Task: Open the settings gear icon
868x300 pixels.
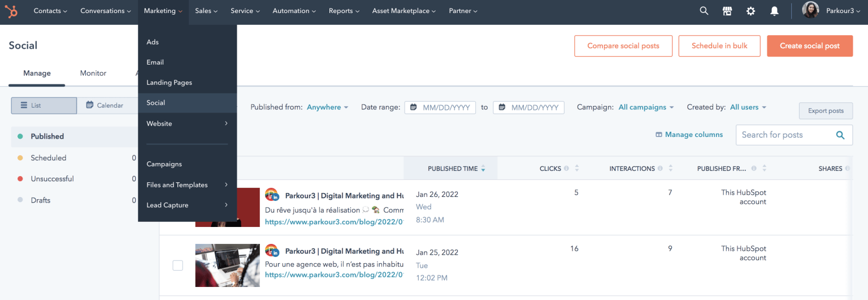Action: pyautogui.click(x=750, y=11)
